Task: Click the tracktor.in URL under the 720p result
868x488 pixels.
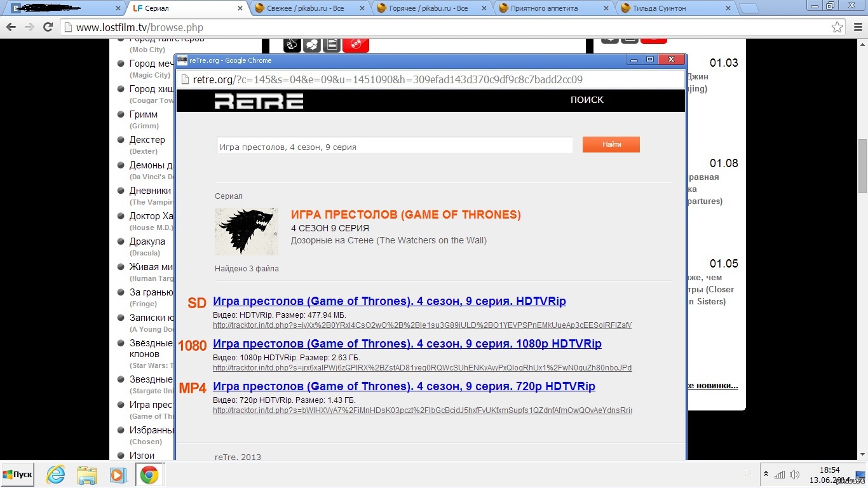Action: pos(423,410)
